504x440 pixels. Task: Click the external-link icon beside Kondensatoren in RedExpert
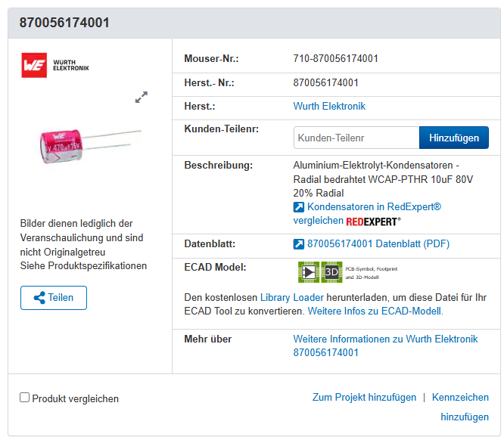pyautogui.click(x=298, y=207)
